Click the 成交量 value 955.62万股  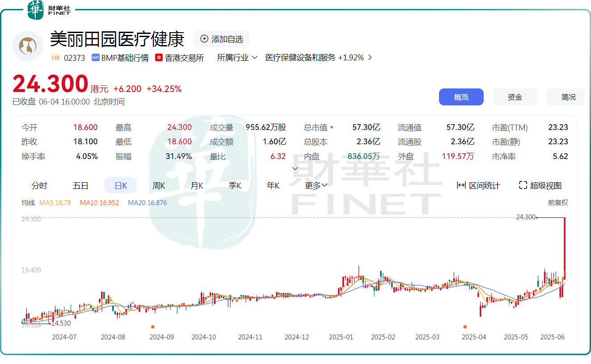[266, 127]
